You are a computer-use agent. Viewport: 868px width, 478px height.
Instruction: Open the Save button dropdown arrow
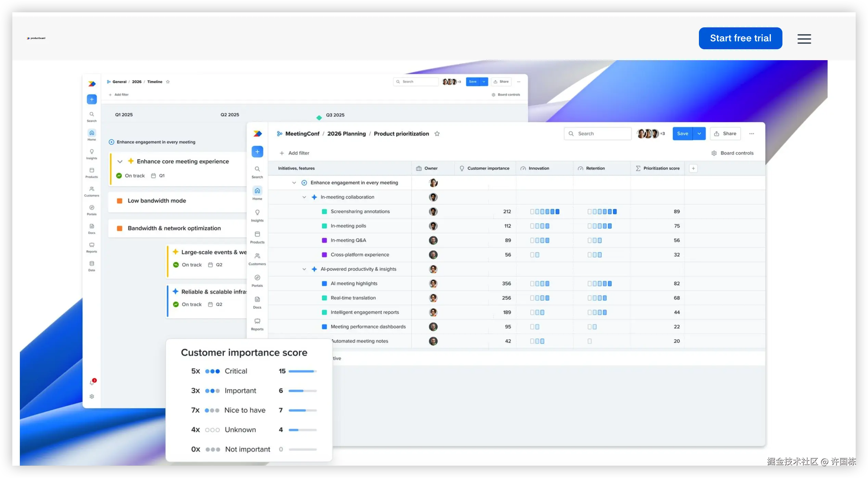(699, 133)
